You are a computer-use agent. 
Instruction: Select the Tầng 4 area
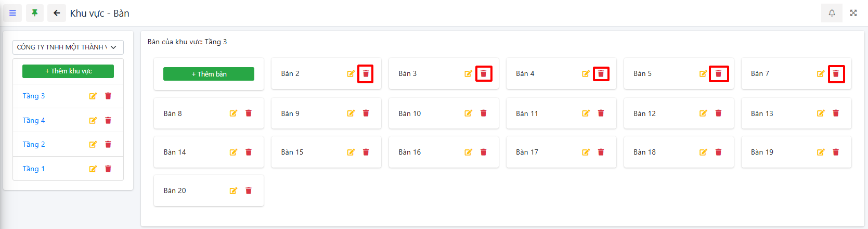34,120
